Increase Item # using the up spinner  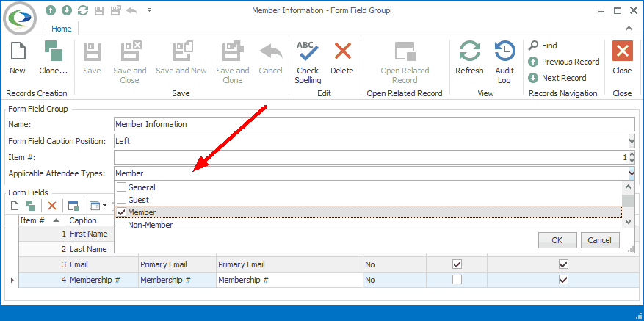click(632, 154)
